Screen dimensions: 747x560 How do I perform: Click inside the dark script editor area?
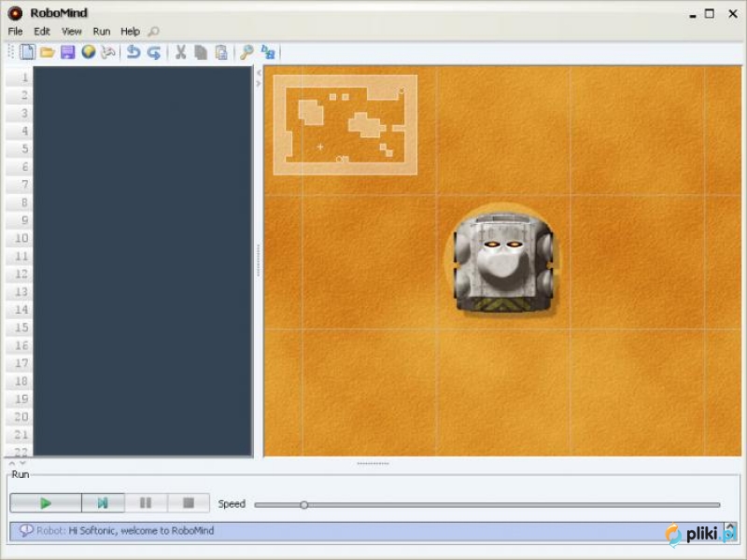pos(143,261)
